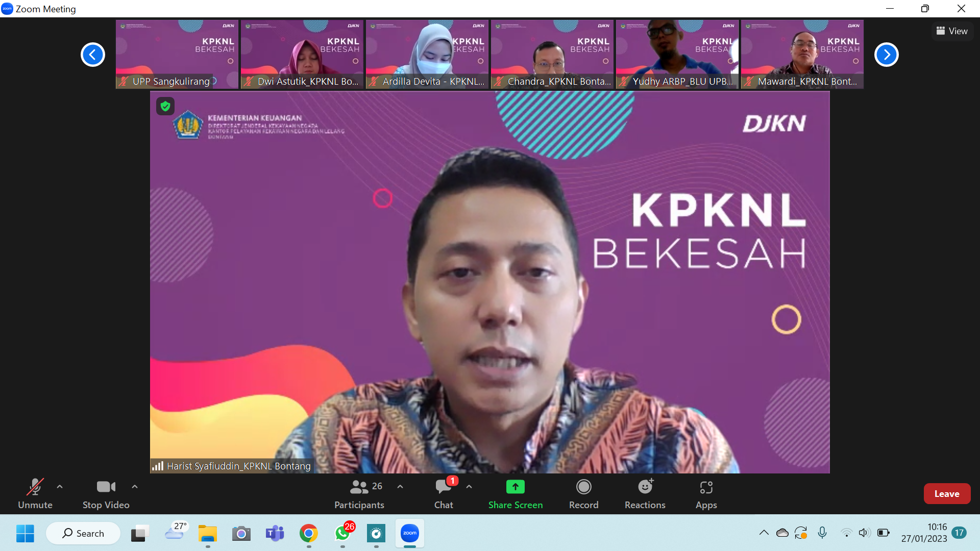Expand the Chat options arrow
Viewport: 980px width, 551px height.
(x=469, y=487)
